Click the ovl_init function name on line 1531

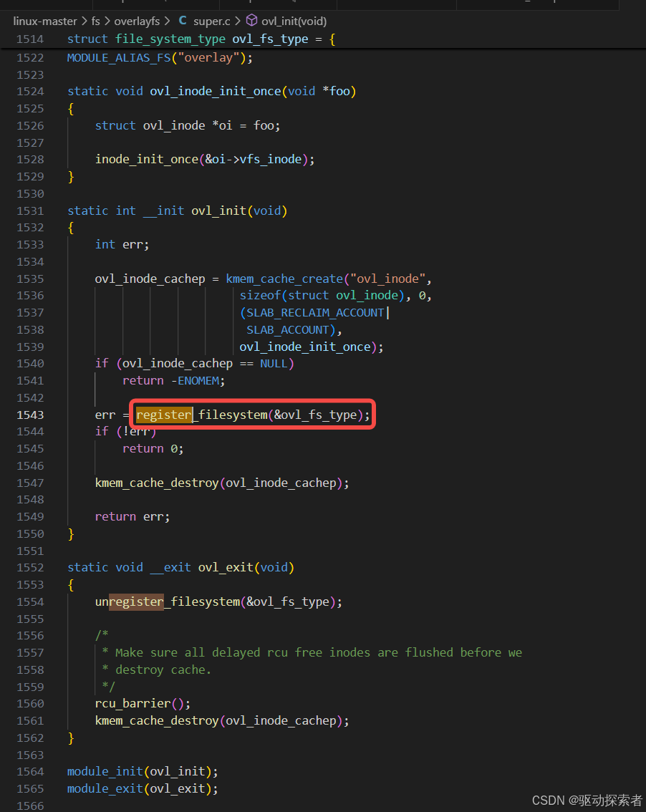point(218,211)
